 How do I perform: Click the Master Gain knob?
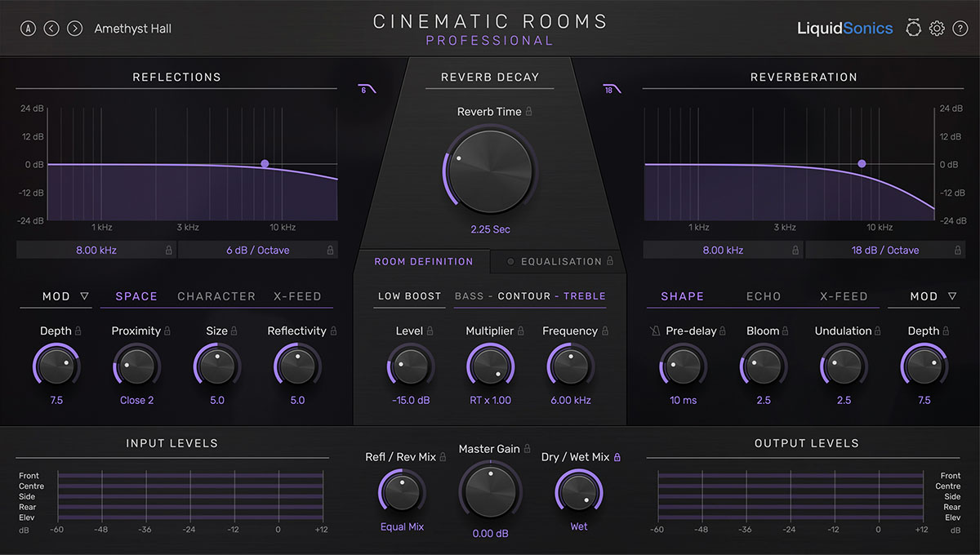[491, 493]
